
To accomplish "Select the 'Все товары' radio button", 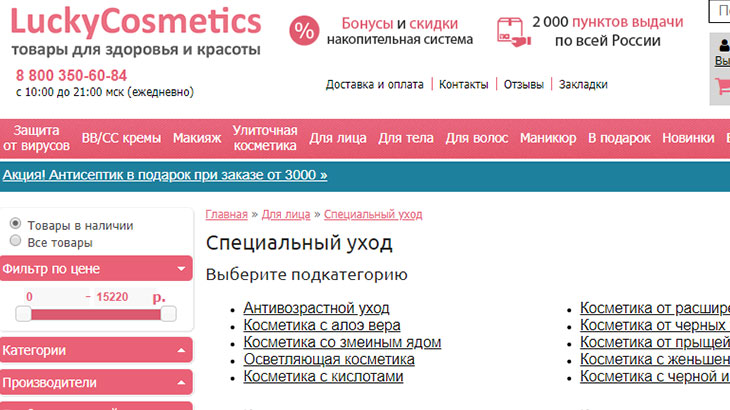I will [15, 241].
